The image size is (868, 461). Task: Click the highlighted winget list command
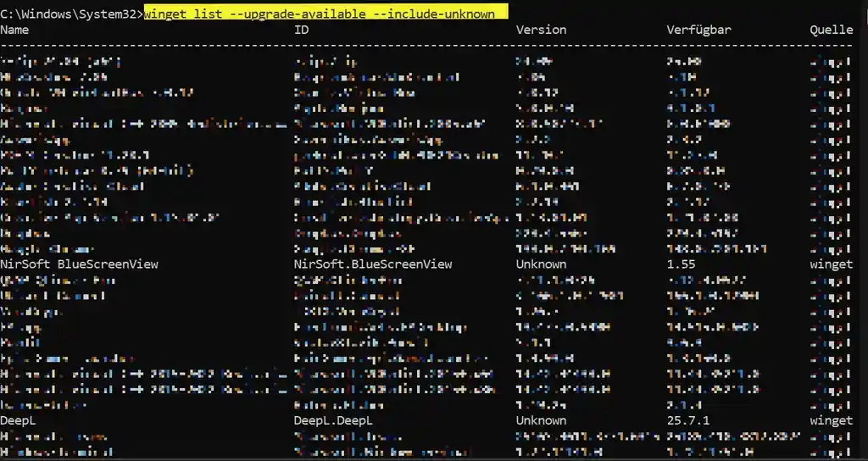(320, 14)
